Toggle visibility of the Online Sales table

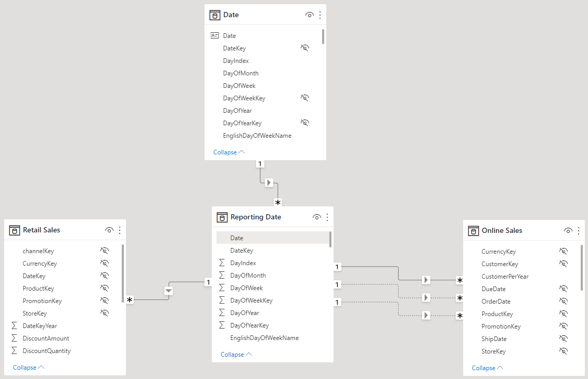(568, 231)
